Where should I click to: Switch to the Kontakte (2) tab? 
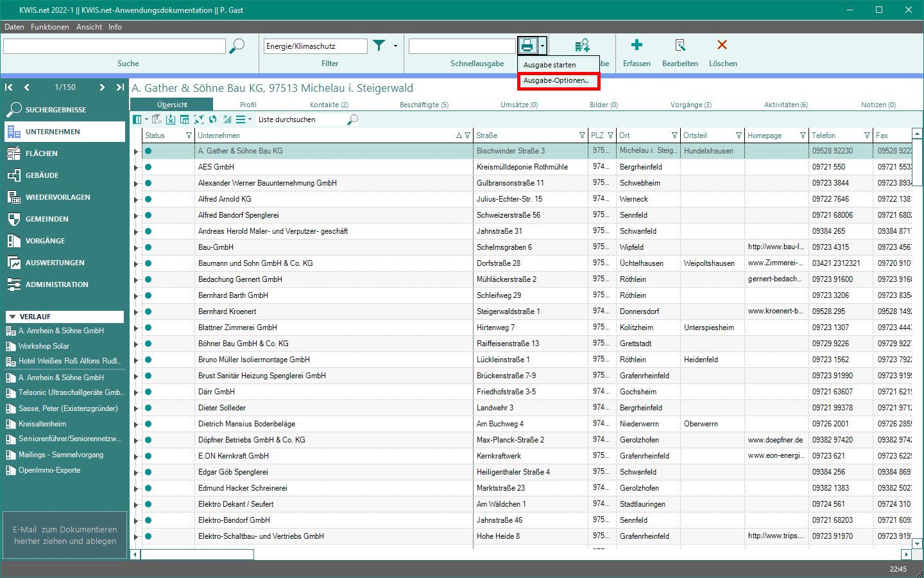point(329,105)
